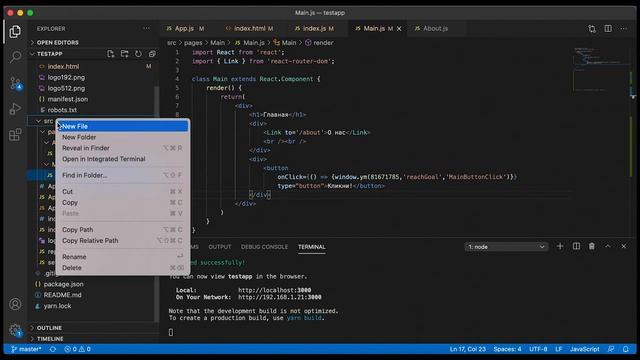Open http://localhost:3000 link in terminal
The image size is (640, 360).
point(274,290)
